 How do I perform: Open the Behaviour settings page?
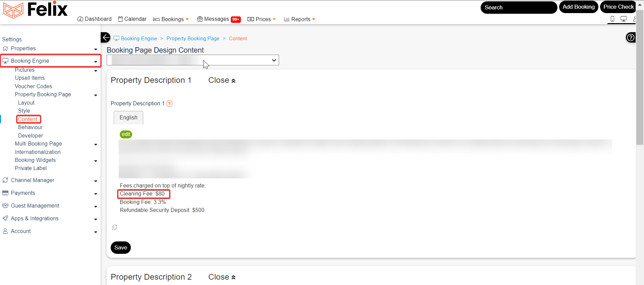pyautogui.click(x=31, y=127)
